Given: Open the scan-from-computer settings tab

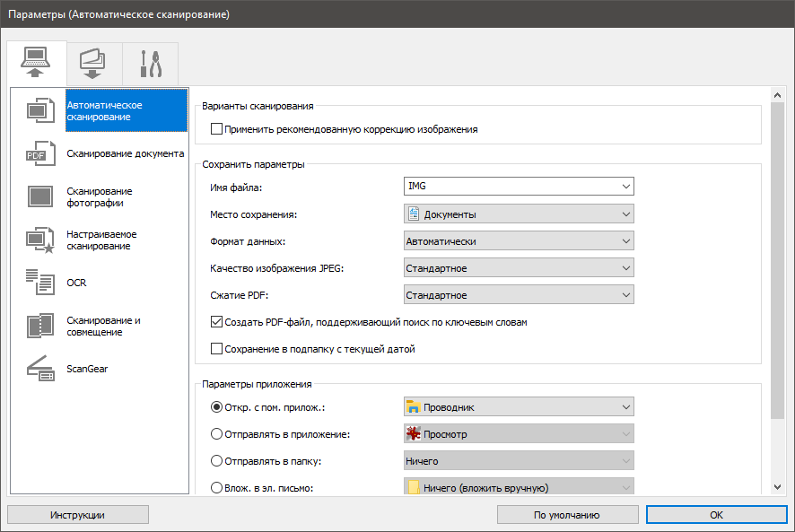Looking at the screenshot, I should pyautogui.click(x=36, y=64).
